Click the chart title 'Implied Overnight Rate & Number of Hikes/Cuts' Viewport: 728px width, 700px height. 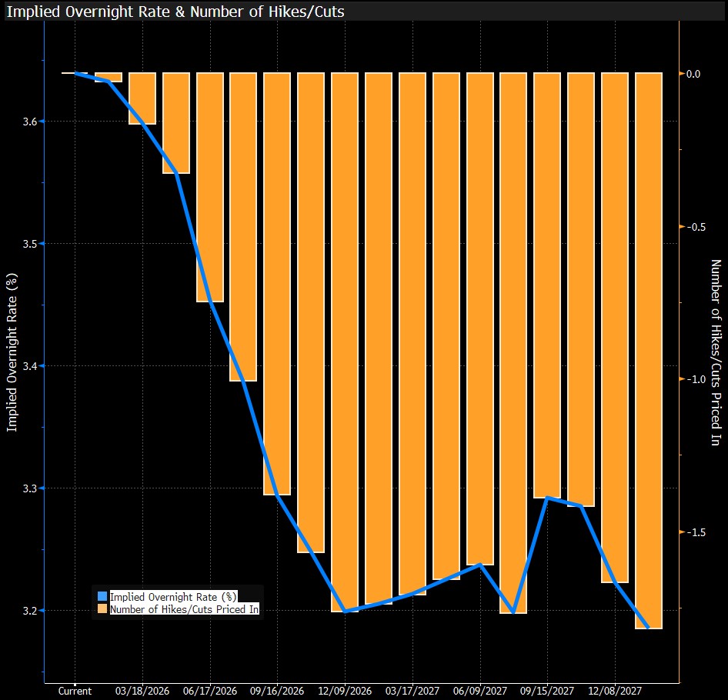coord(175,12)
